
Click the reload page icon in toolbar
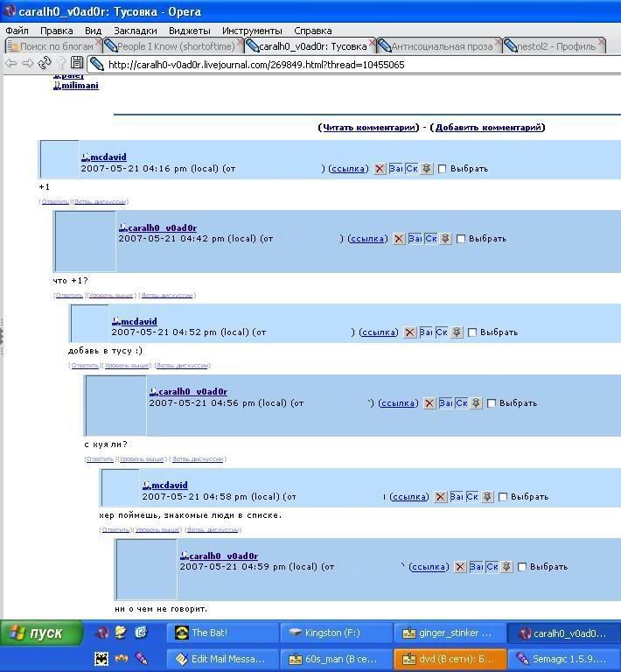tap(44, 63)
